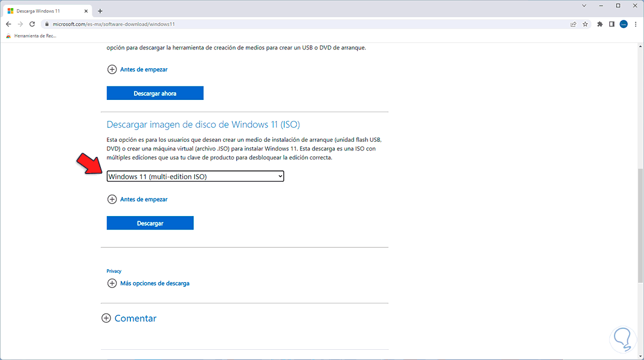
Task: Bookmark this page with the star icon
Action: click(586, 24)
